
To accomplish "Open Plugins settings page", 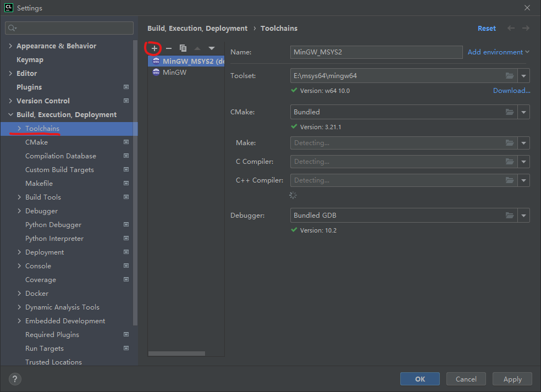I will [29, 87].
